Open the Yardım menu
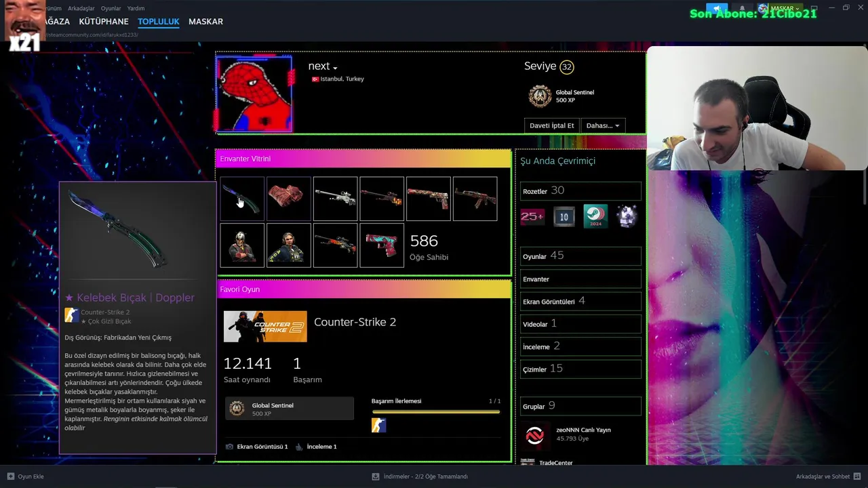 136,8
